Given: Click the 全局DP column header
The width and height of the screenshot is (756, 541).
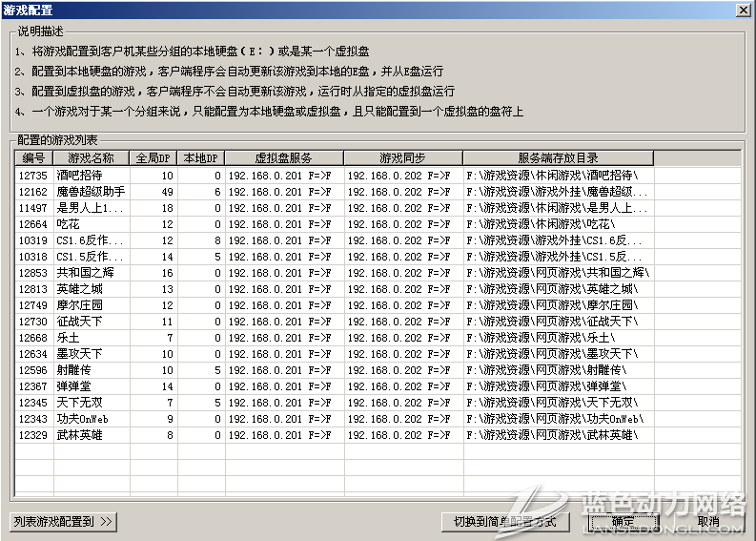Looking at the screenshot, I should pos(153,158).
